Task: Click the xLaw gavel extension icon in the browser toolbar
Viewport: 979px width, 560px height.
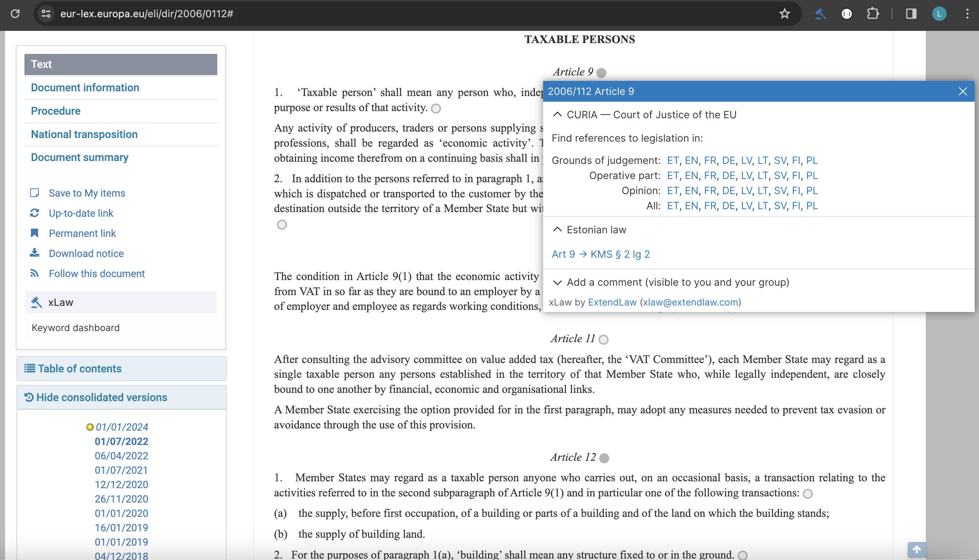Action: tap(820, 14)
